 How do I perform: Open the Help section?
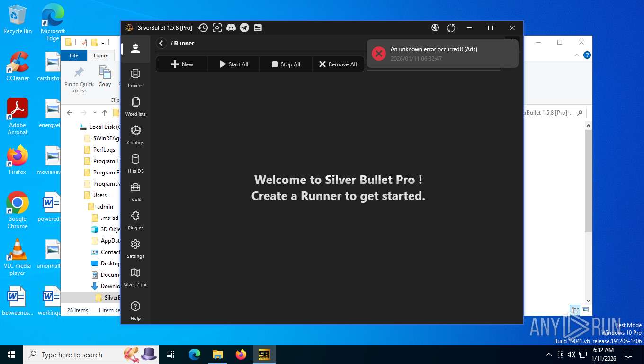tap(135, 311)
